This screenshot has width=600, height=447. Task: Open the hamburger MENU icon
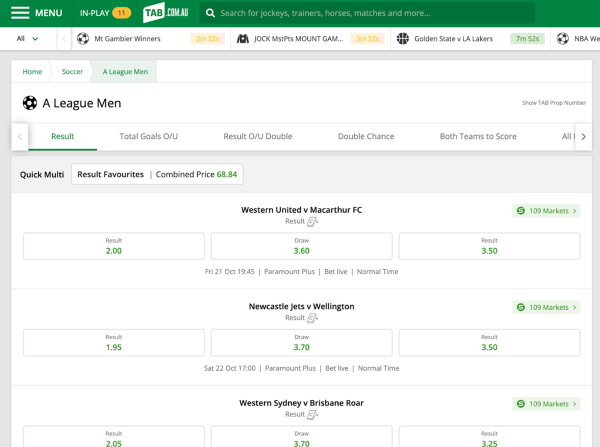19,13
